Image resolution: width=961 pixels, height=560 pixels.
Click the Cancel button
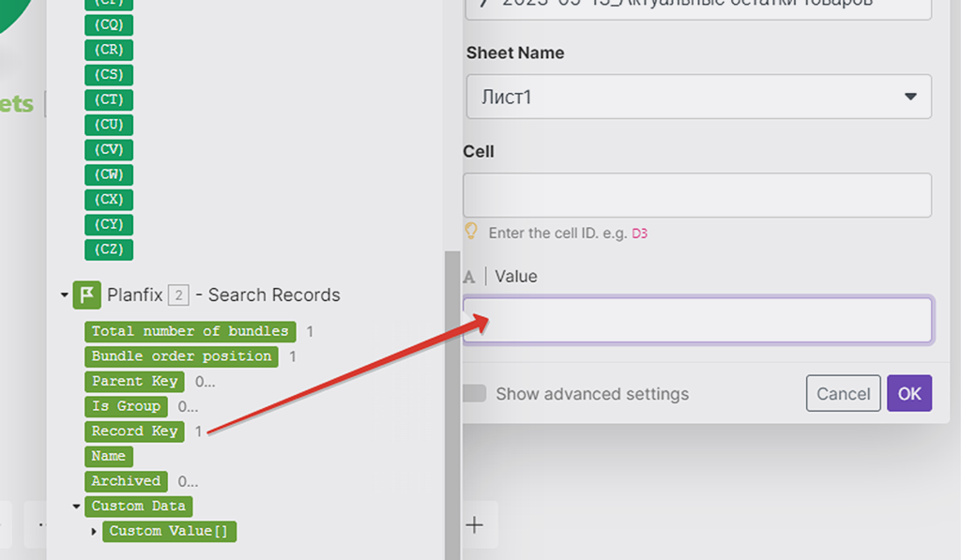[844, 393]
